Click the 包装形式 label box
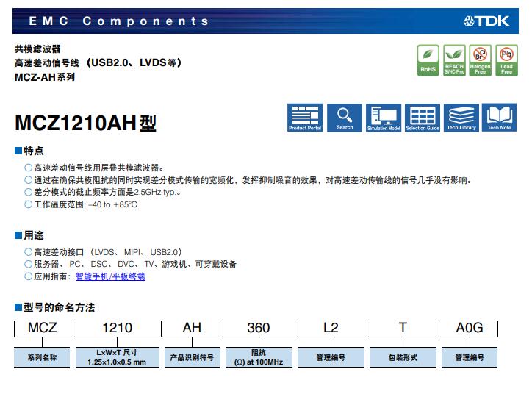The width and height of the screenshot is (532, 408). [x=403, y=357]
